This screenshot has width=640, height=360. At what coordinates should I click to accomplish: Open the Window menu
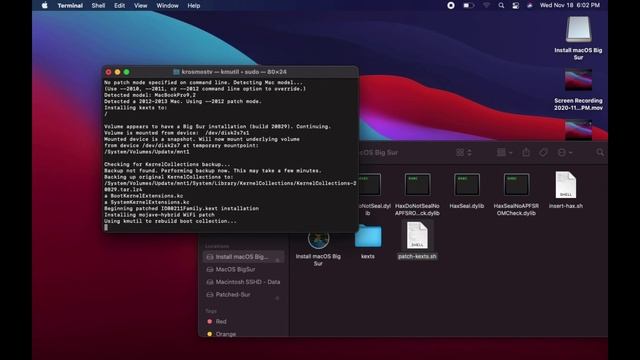[167, 6]
